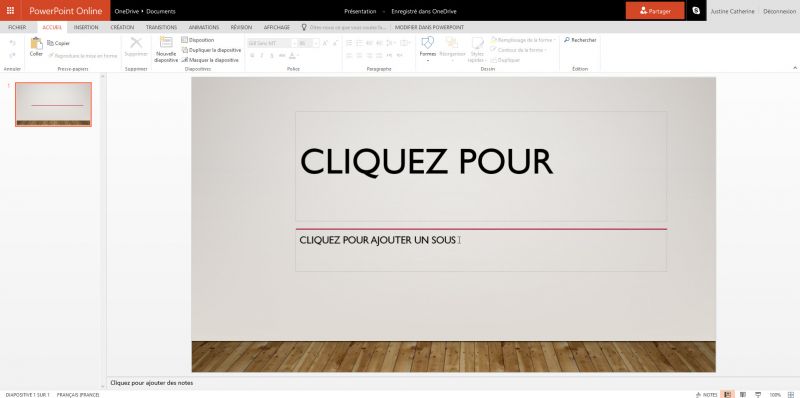The width and height of the screenshot is (800, 398).
Task: Collapse the ribbon with the chevron
Action: point(794,68)
